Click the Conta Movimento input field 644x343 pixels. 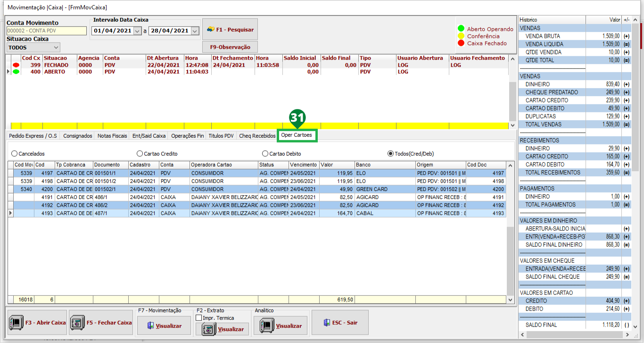(47, 31)
